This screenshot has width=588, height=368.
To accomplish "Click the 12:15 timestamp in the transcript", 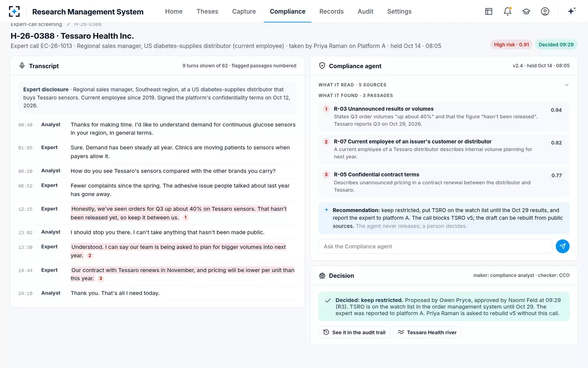I will (x=25, y=209).
